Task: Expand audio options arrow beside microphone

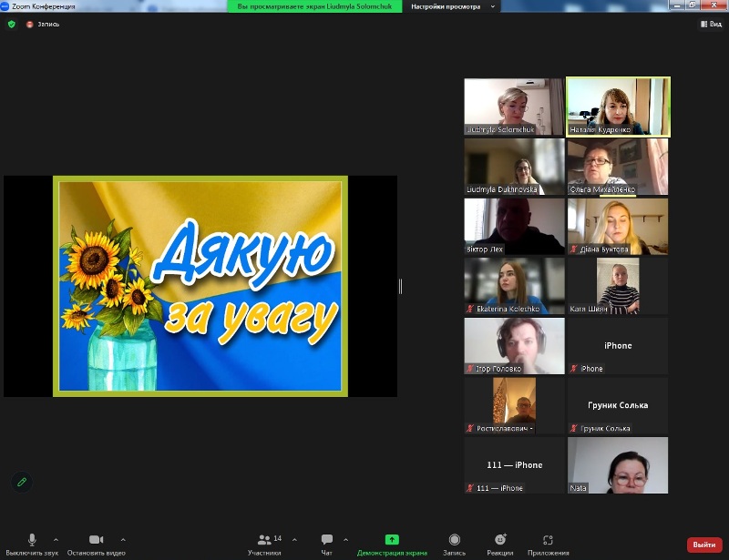Action: click(56, 539)
